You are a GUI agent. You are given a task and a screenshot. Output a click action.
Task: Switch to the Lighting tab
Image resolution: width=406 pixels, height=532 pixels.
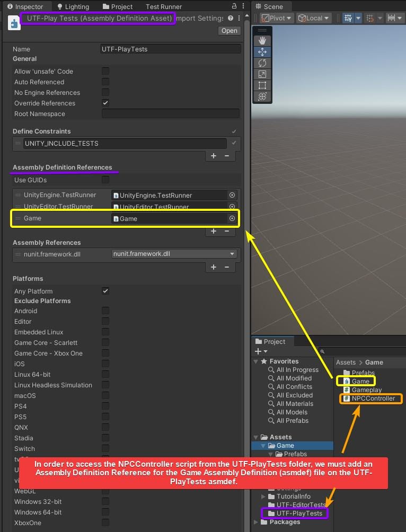pos(73,6)
